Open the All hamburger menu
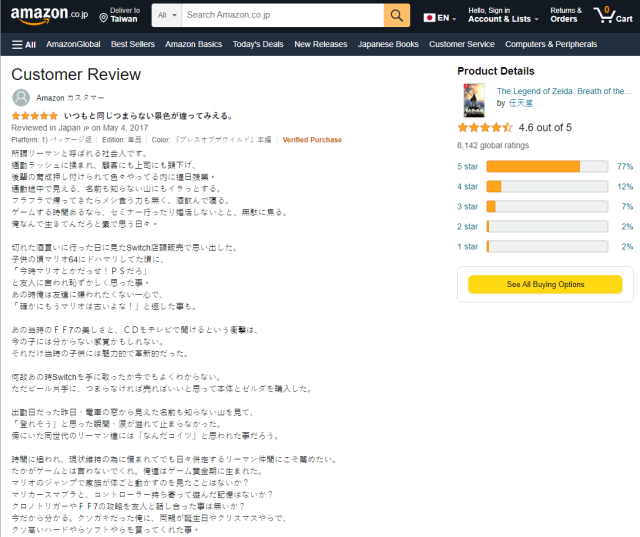 tap(24, 44)
